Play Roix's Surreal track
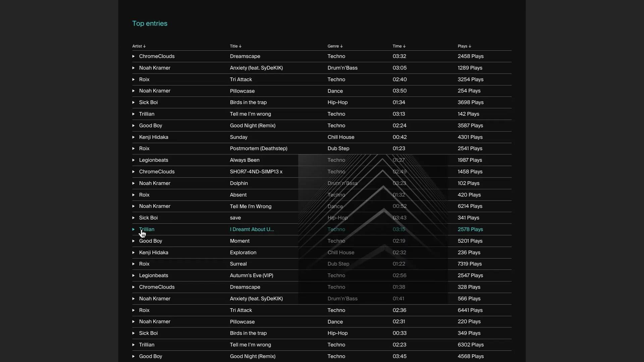The image size is (644, 362). (133, 264)
